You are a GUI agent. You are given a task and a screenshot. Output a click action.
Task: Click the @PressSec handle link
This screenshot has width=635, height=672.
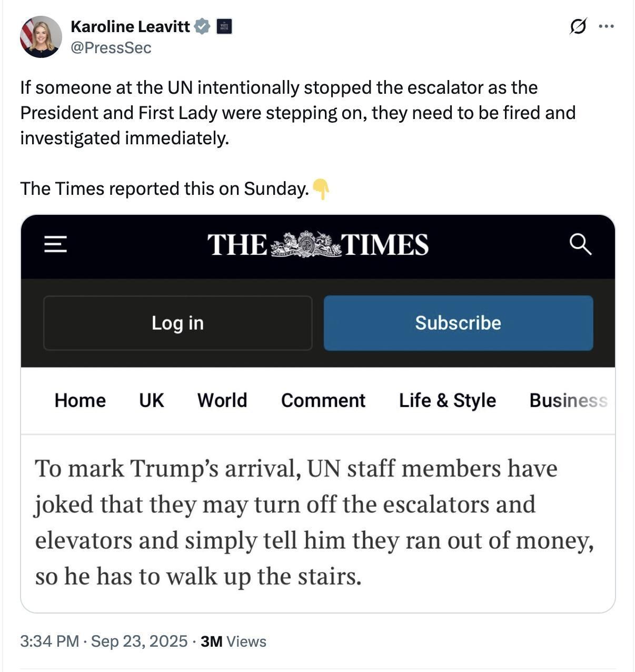tap(111, 48)
